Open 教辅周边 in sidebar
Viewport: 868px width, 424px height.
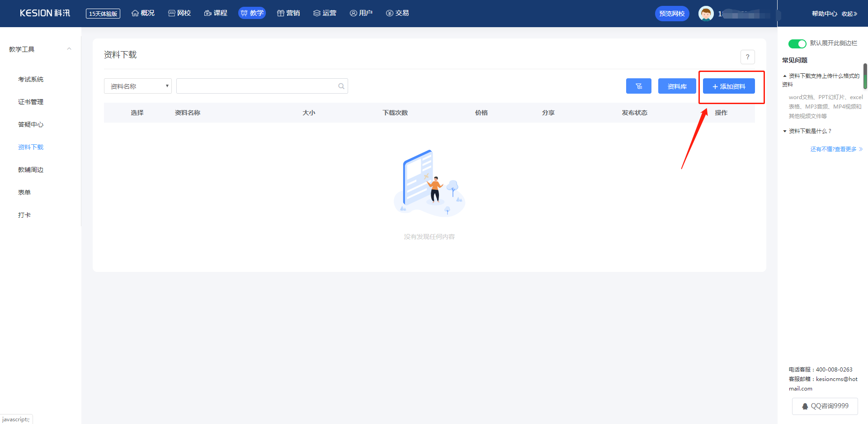31,170
